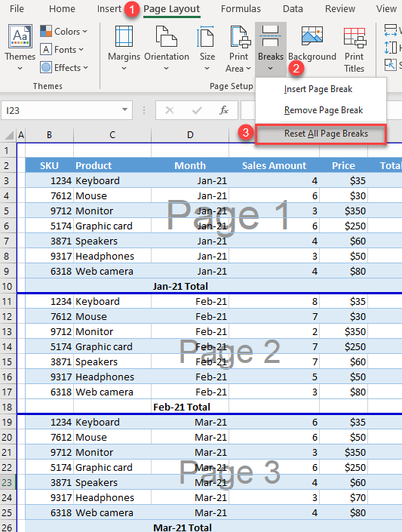Select row 10 header
This screenshot has height=532, width=402.
(8, 286)
